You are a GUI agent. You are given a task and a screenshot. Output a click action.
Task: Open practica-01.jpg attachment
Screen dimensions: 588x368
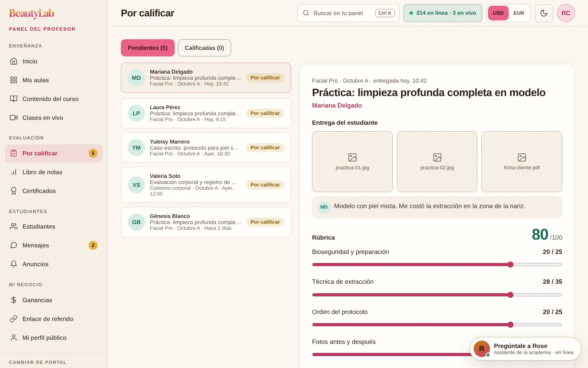point(352,162)
